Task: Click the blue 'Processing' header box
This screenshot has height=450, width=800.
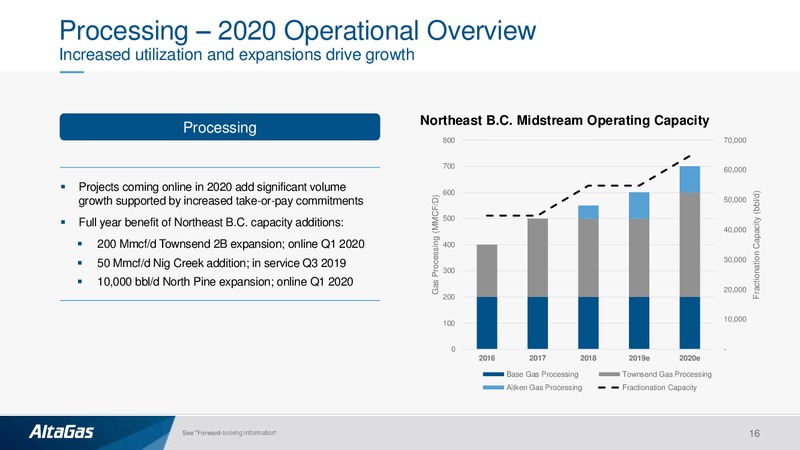Action: click(220, 127)
